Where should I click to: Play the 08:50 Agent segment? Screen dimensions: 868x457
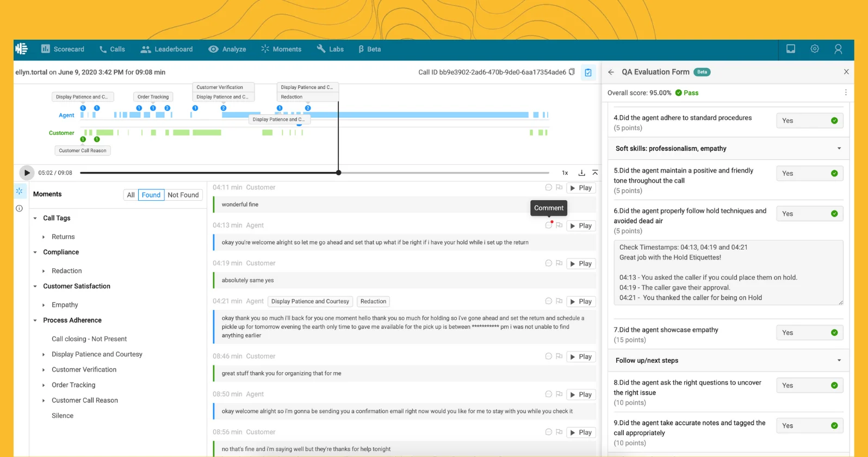[x=580, y=394]
